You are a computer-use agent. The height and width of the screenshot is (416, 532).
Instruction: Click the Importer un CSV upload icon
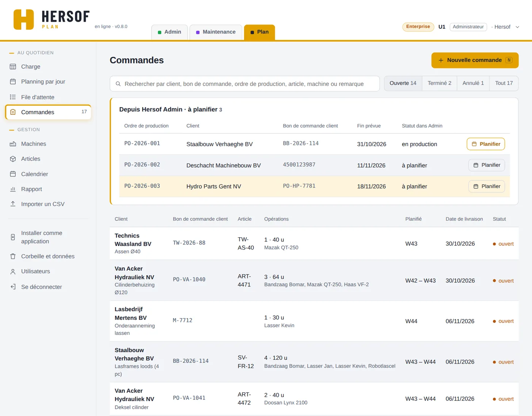click(13, 204)
